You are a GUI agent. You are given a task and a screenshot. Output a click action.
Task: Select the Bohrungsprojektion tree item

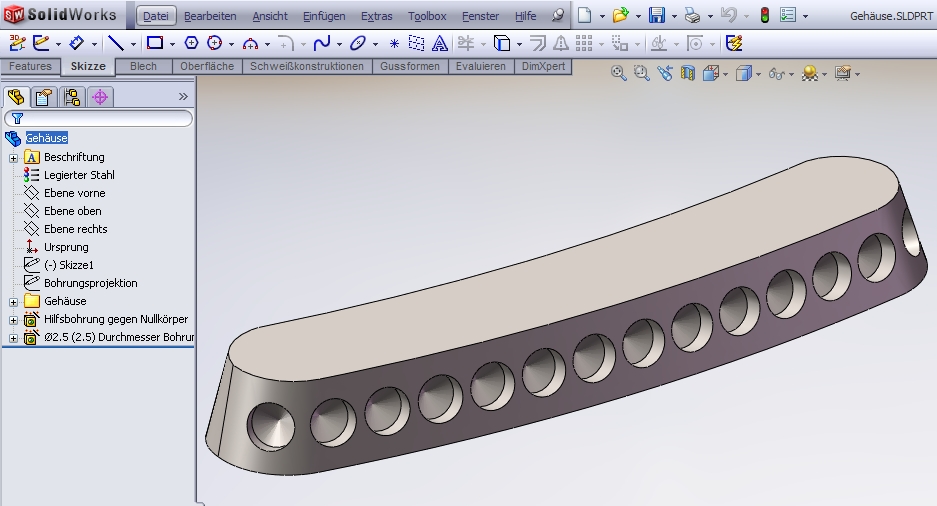pyautogui.click(x=90, y=283)
